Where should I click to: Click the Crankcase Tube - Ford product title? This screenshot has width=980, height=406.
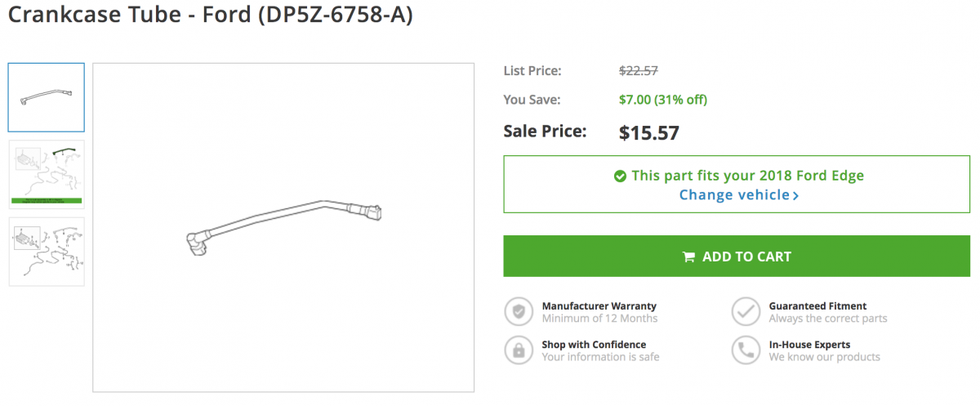click(x=211, y=15)
